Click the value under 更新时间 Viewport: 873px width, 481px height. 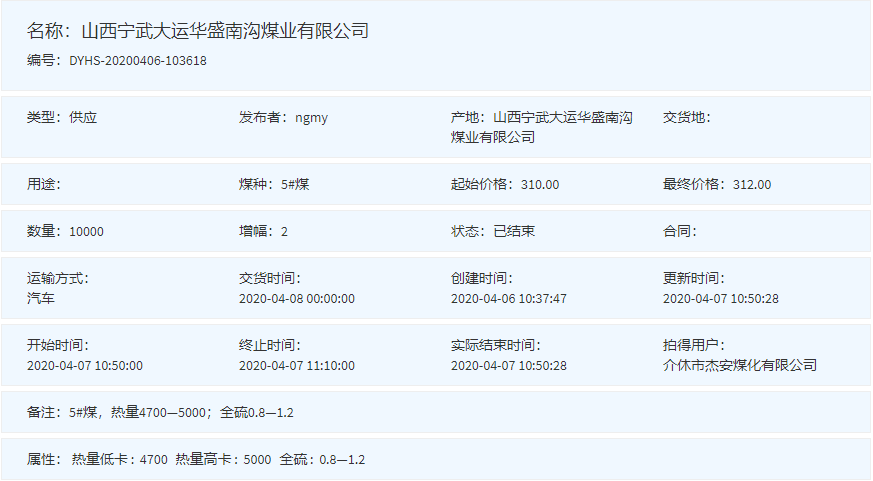720,299
